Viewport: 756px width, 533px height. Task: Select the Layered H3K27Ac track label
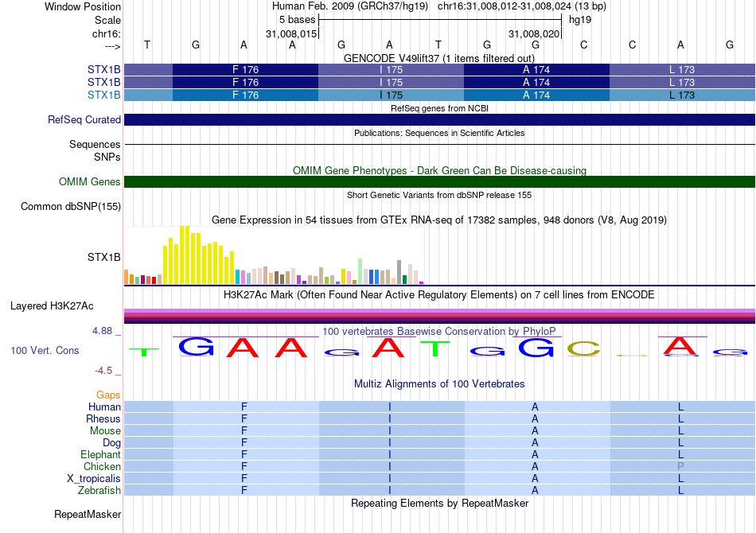(52, 306)
